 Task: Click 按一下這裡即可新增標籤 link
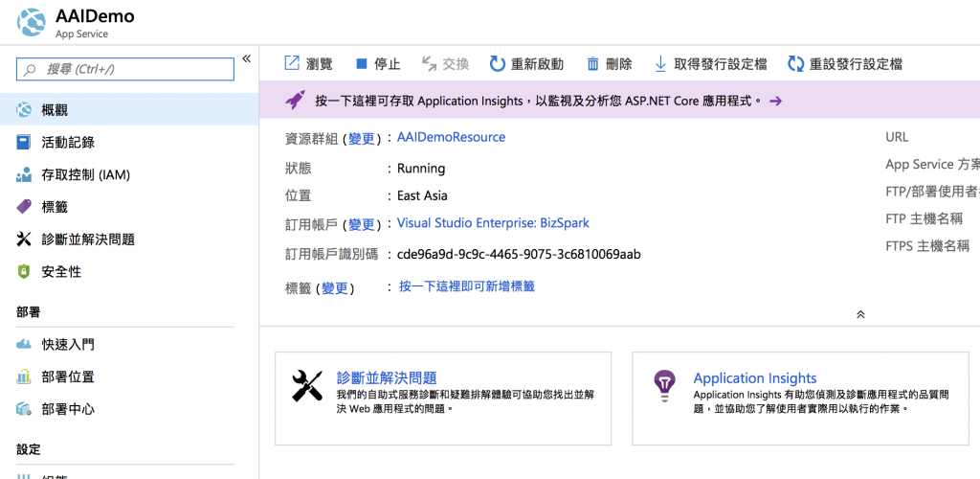467,286
